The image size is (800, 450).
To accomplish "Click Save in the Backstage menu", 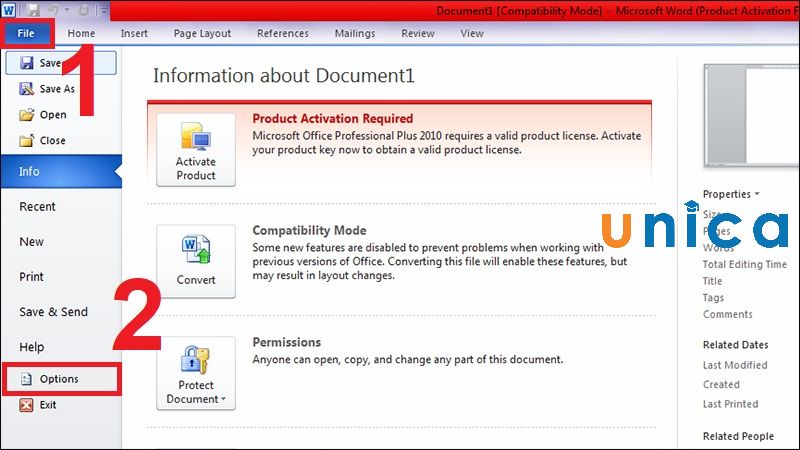I will tap(61, 63).
